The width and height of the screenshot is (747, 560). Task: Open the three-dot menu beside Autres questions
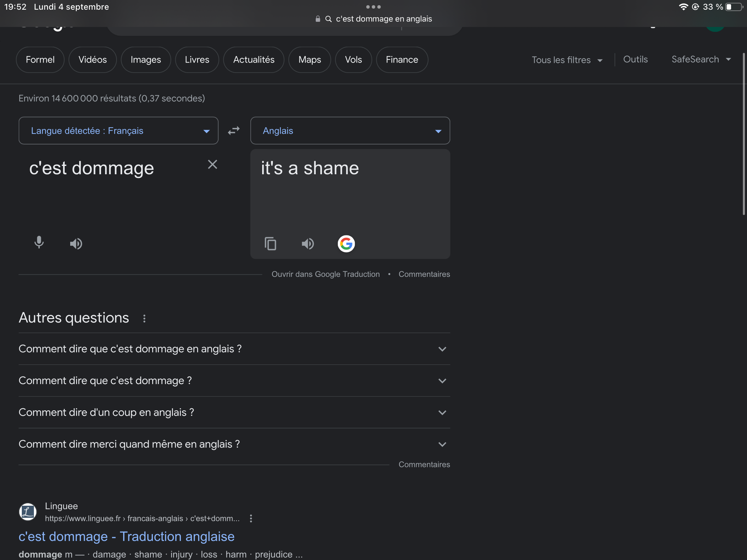tap(144, 318)
